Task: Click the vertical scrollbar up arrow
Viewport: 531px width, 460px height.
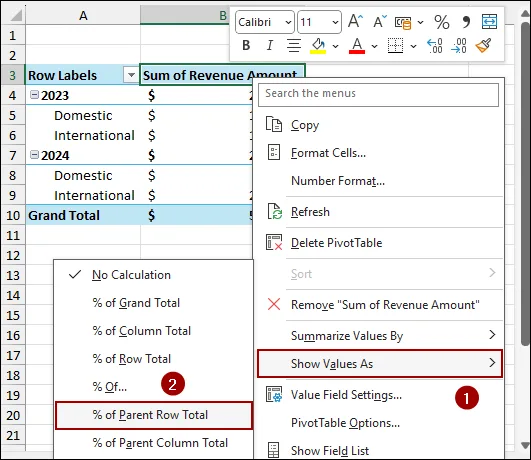Action: click(525, 13)
